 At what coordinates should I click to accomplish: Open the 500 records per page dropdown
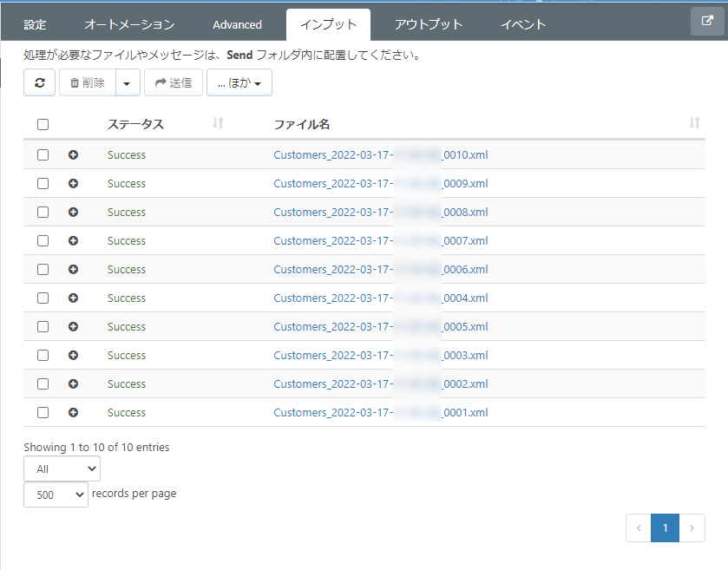[56, 495]
